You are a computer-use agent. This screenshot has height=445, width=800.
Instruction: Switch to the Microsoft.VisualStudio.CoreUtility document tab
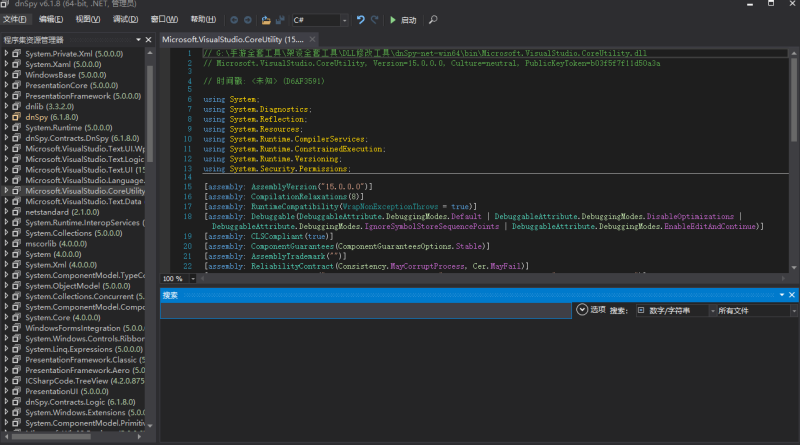point(233,39)
